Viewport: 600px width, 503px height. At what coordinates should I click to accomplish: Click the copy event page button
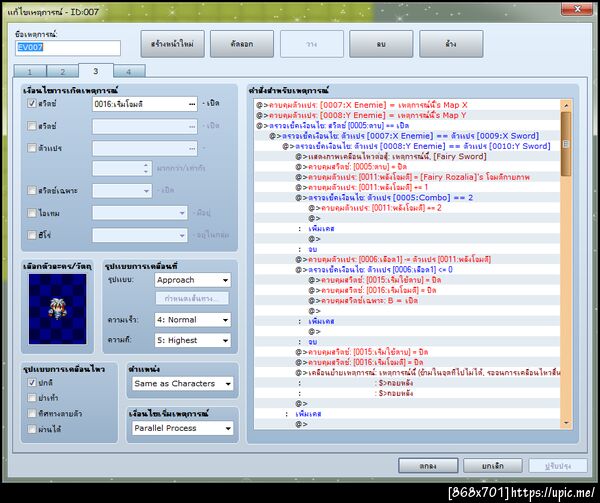242,44
